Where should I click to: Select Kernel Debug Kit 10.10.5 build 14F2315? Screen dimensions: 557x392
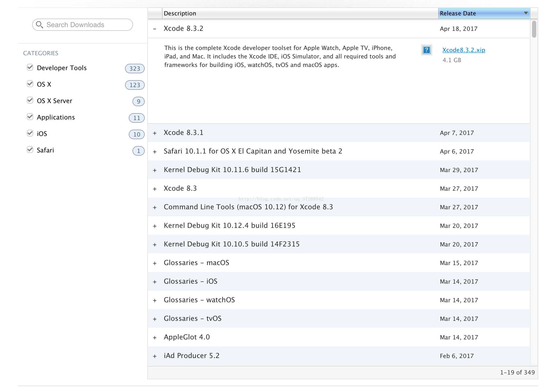pos(232,244)
